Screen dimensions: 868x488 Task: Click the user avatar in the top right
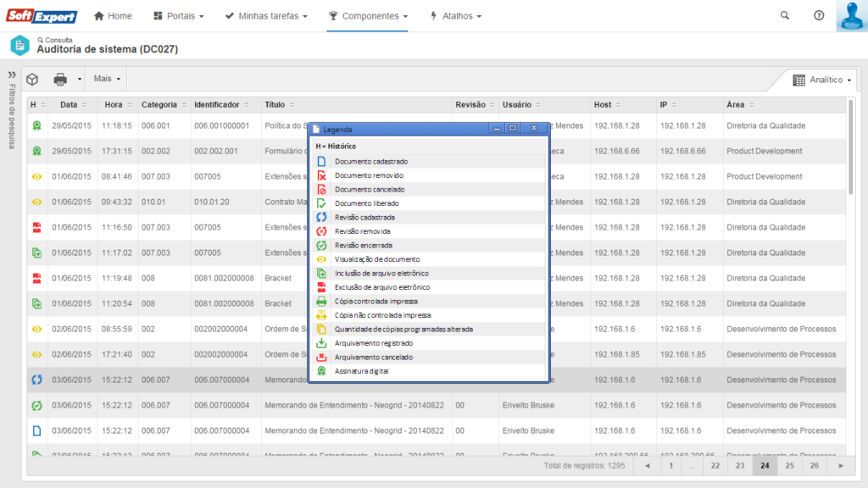click(850, 16)
